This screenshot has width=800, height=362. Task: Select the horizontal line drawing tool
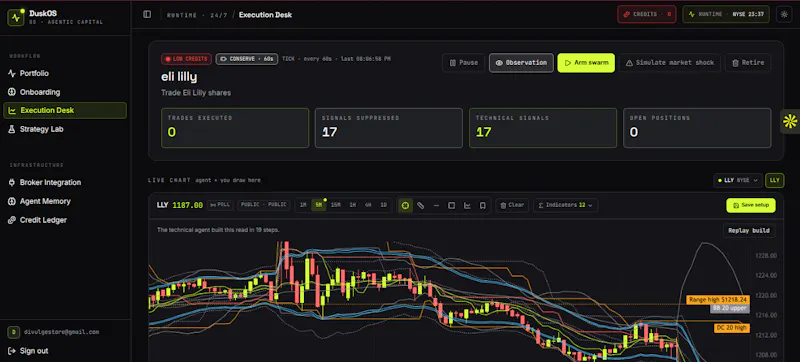[436, 205]
